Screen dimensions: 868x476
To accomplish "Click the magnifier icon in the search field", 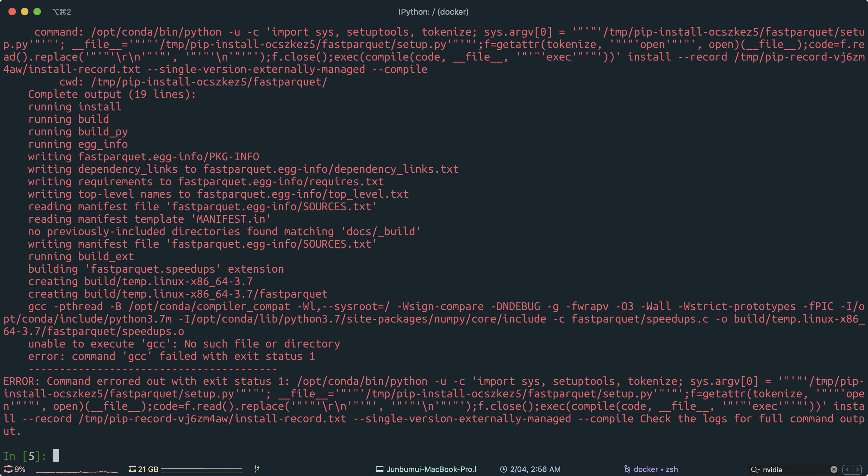I will coord(754,469).
